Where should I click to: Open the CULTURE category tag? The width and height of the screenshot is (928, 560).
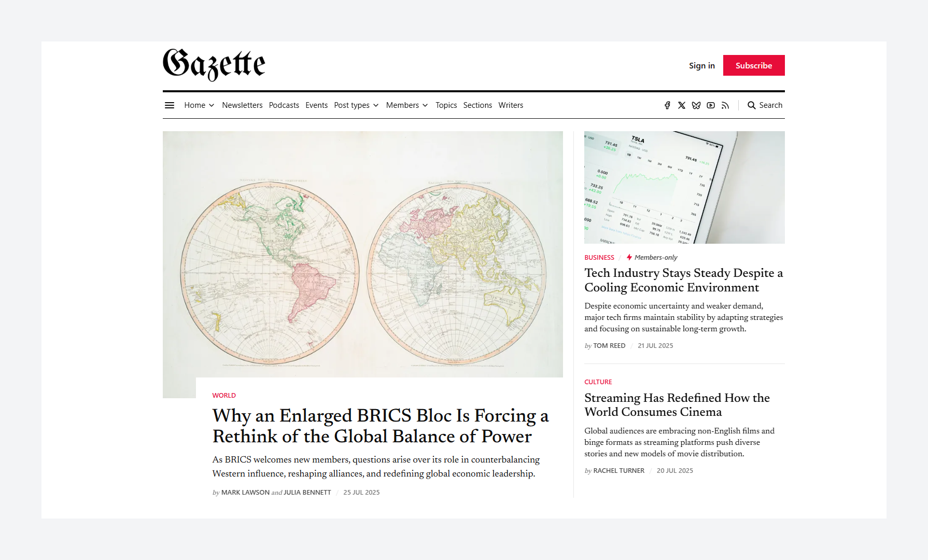pyautogui.click(x=598, y=382)
